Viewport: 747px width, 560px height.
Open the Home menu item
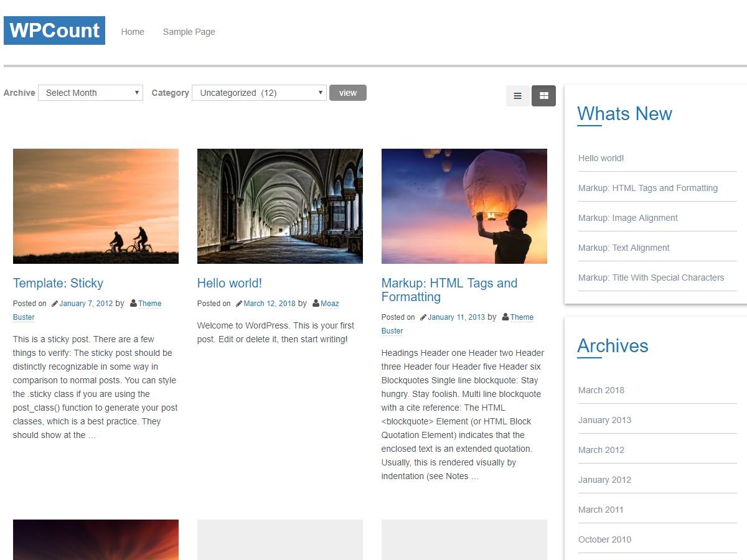tap(132, 32)
